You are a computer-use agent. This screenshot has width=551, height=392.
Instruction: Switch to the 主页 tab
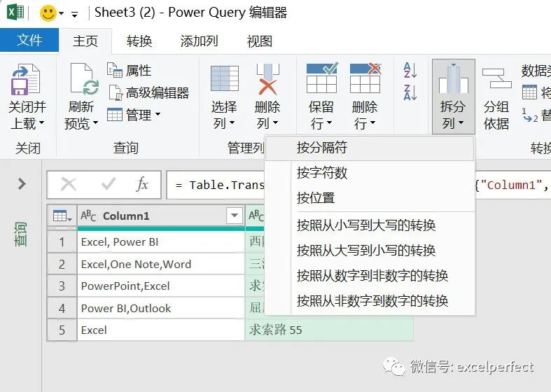tap(85, 41)
